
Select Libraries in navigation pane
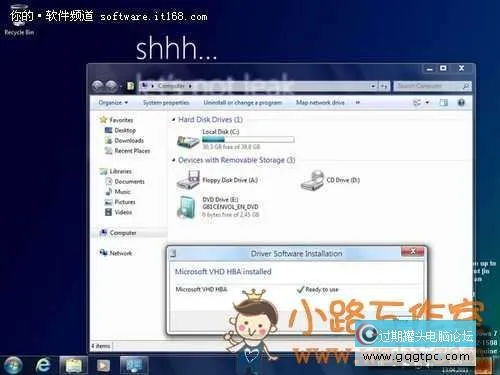coord(116,171)
